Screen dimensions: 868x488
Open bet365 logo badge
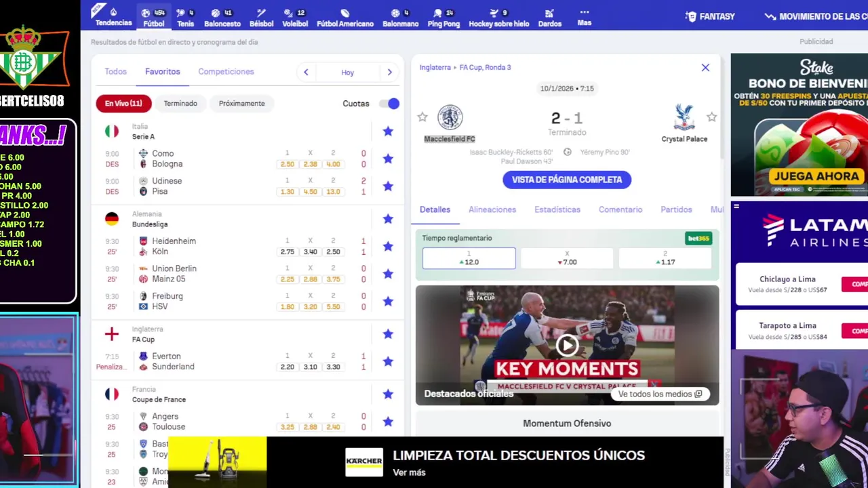(x=698, y=239)
